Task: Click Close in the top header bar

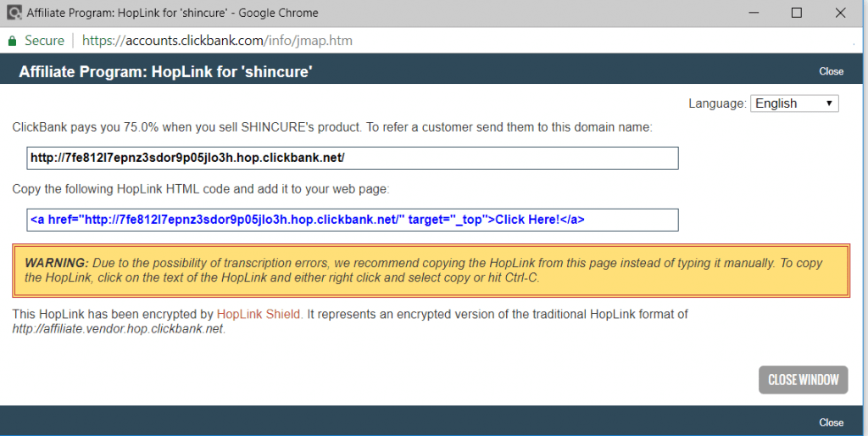Action: click(831, 71)
